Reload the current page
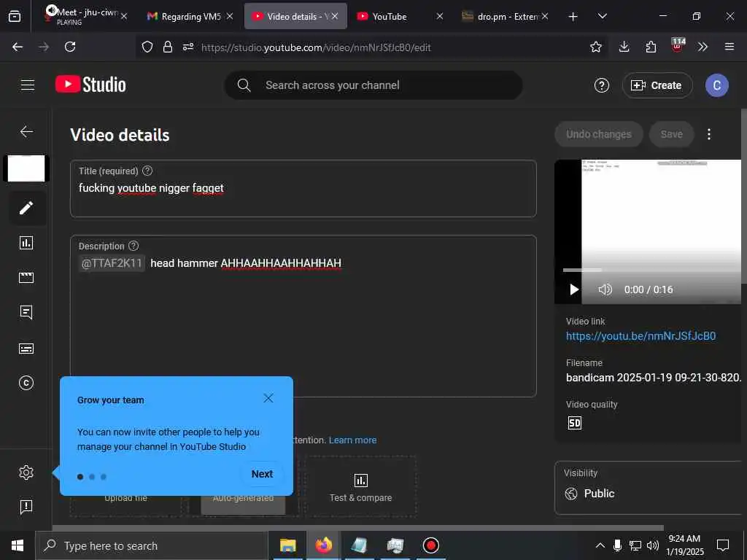 click(70, 47)
